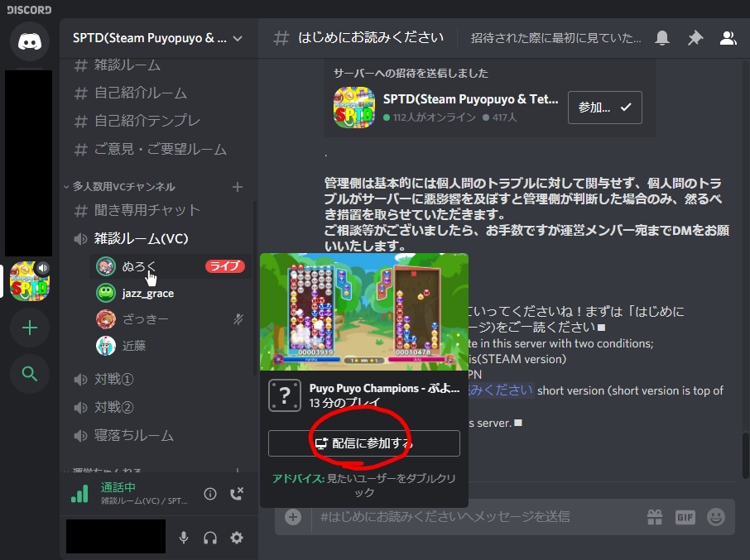Toggle microphone mute
The image size is (750, 560).
pos(184,538)
